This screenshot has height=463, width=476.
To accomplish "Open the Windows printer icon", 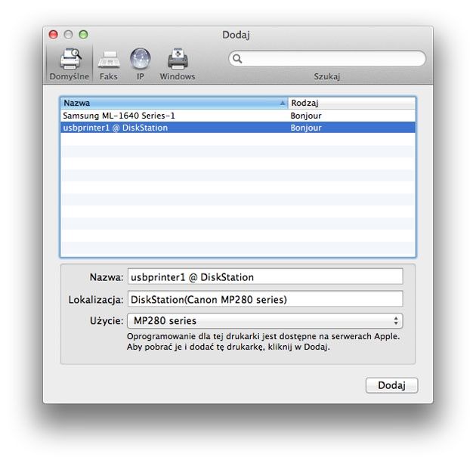I will point(178,59).
